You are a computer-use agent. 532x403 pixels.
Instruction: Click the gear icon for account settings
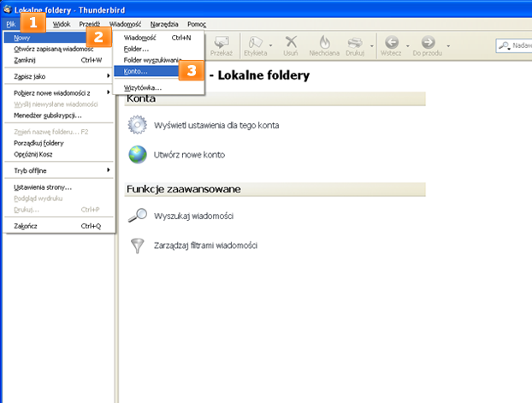pos(138,125)
